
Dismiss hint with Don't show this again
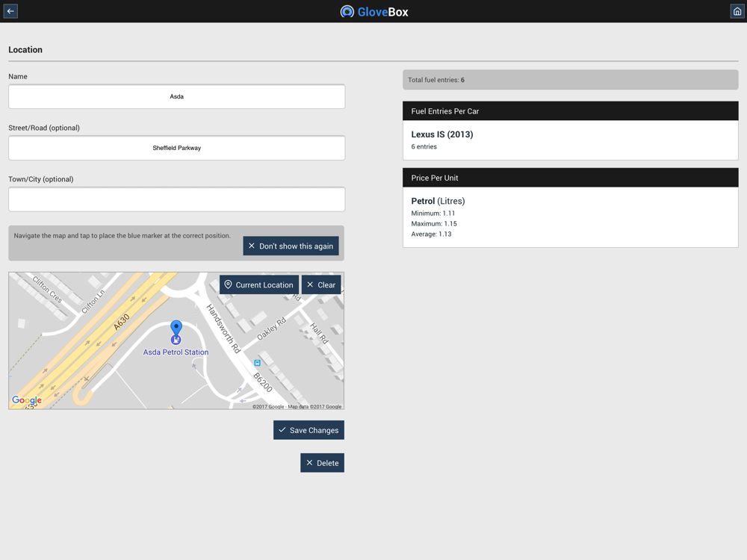291,246
